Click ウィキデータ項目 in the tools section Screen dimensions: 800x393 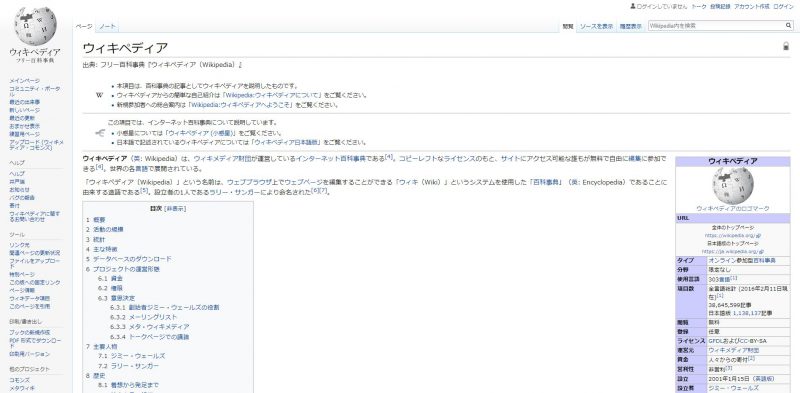click(x=30, y=298)
